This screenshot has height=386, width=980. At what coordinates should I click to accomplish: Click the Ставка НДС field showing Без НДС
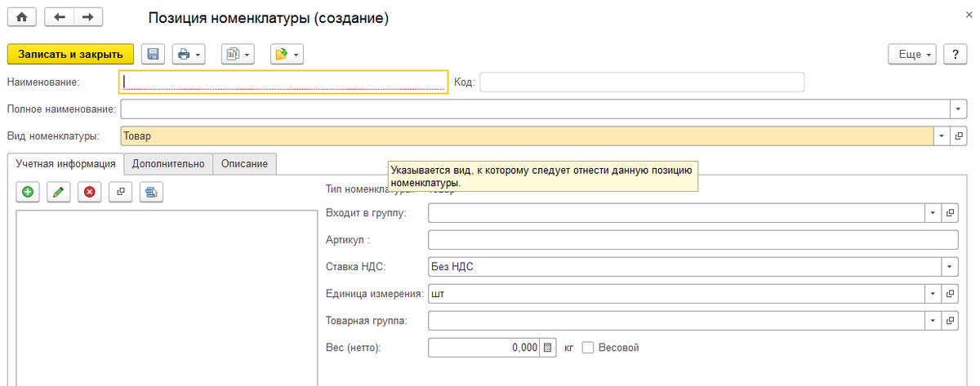685,267
